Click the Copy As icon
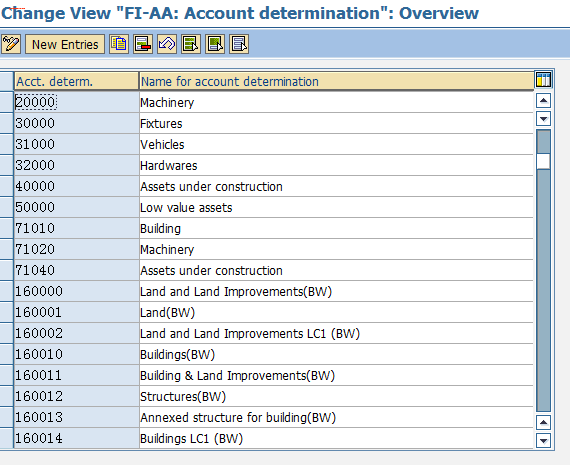The width and height of the screenshot is (570, 465). coord(119,44)
